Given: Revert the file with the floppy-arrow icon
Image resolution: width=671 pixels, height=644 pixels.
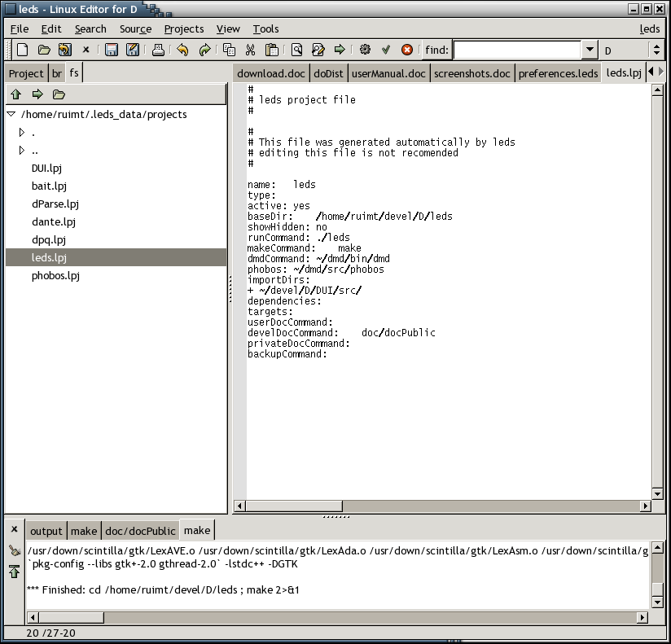Looking at the screenshot, I should click(65, 50).
